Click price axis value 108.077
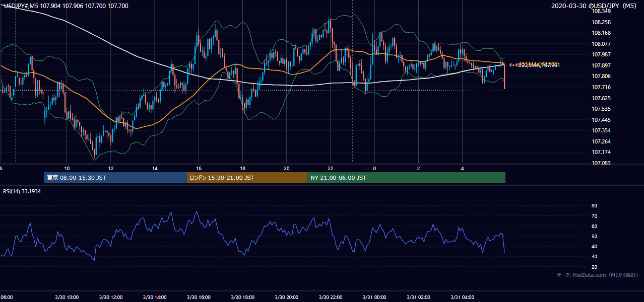This screenshot has height=302, width=644. [601, 44]
